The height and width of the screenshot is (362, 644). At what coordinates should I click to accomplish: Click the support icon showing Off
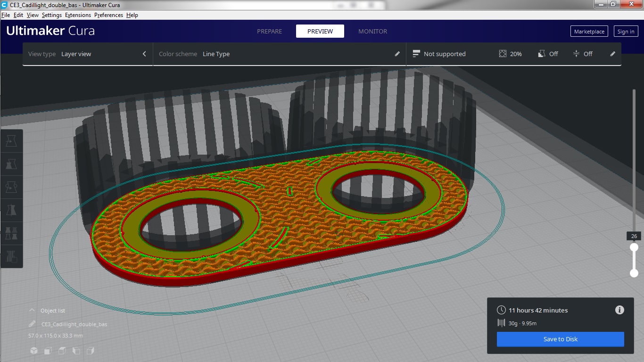coord(542,54)
